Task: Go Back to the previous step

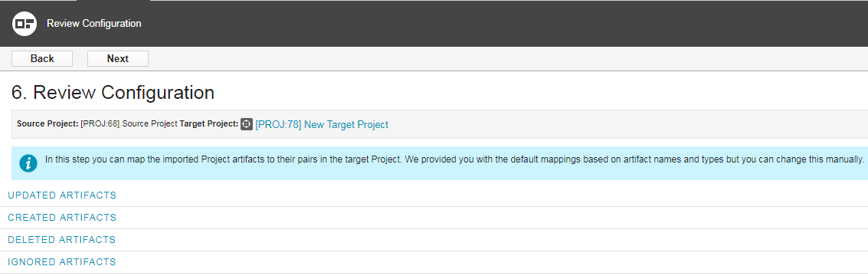Action: pos(42,59)
